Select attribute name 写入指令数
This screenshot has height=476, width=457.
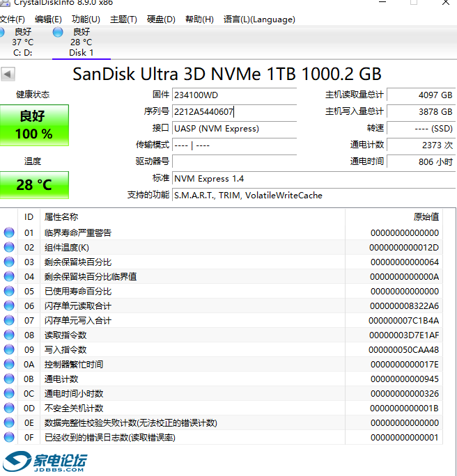pos(65,350)
